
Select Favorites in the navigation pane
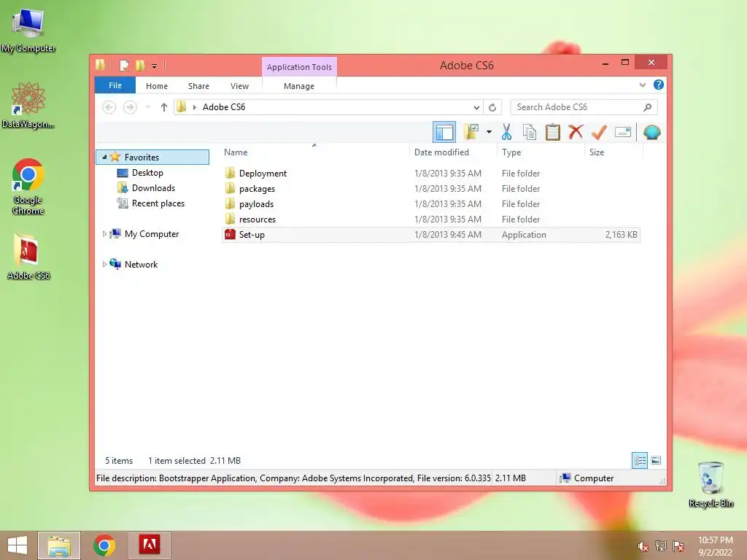point(152,157)
